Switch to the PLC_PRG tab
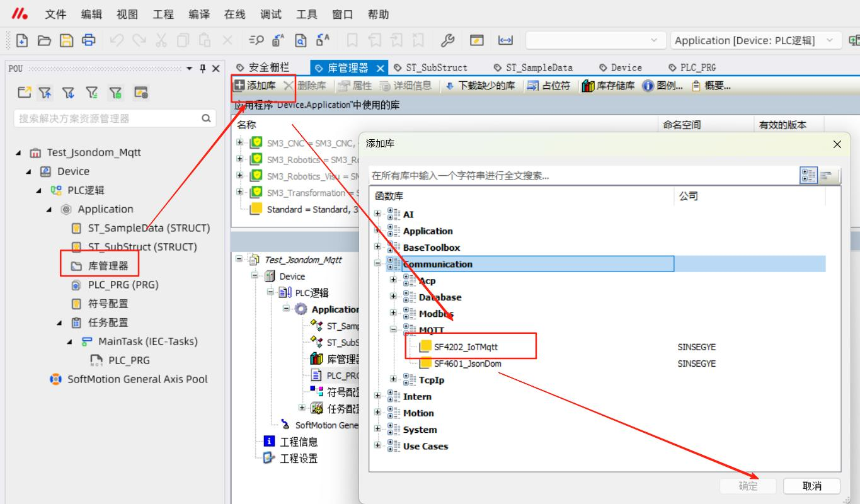The image size is (860, 504). [692, 67]
